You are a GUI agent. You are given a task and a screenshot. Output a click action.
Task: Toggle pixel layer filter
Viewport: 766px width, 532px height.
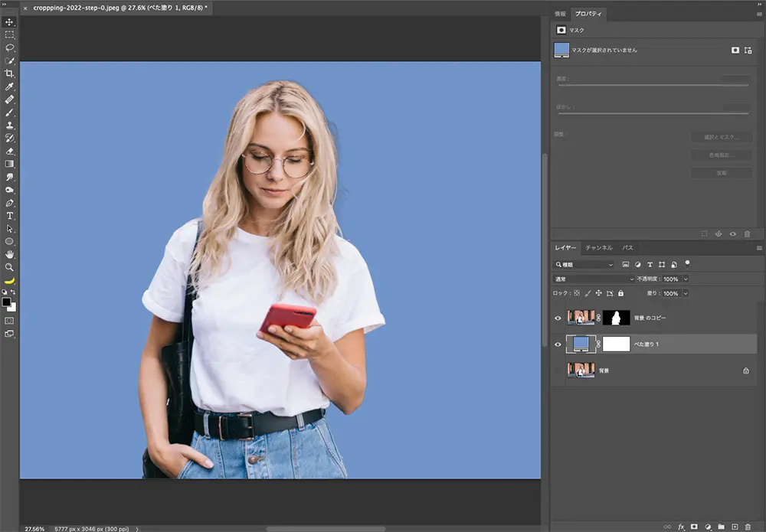coord(626,265)
